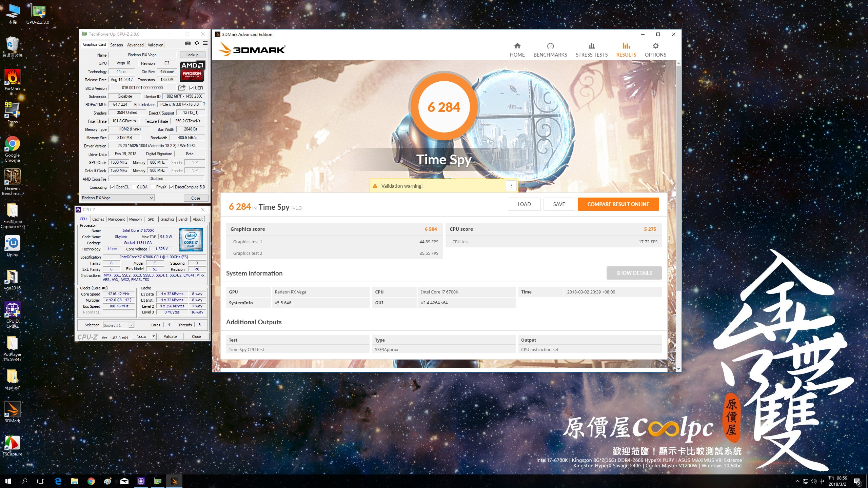Click COMPARE RESULT ONLINE button
Image resolution: width=868 pixels, height=488 pixels.
618,204
